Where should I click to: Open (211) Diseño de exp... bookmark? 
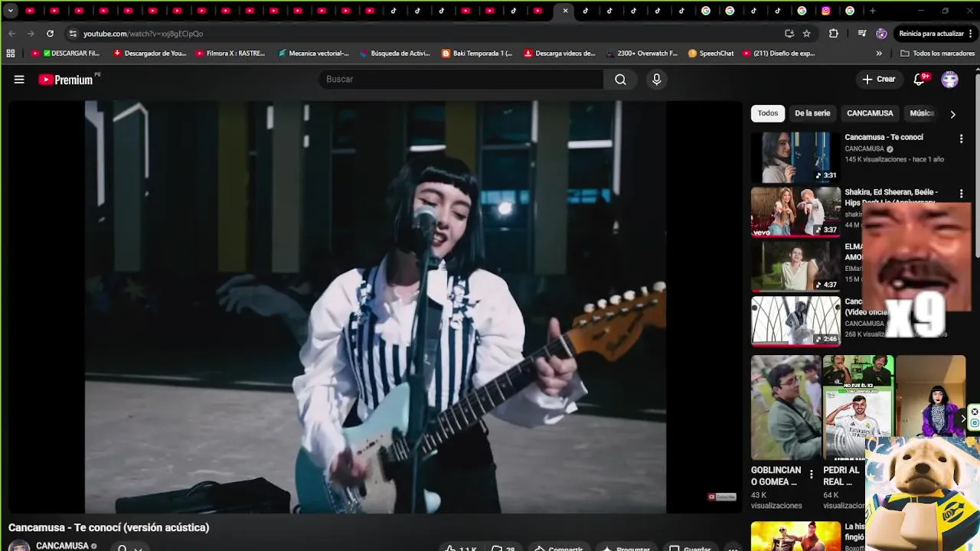[x=778, y=54]
